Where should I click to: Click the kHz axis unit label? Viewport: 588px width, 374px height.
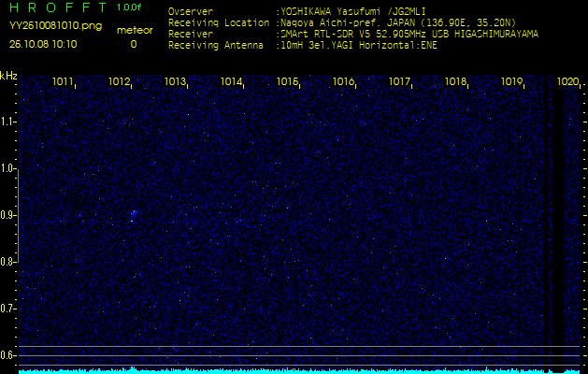8,76
